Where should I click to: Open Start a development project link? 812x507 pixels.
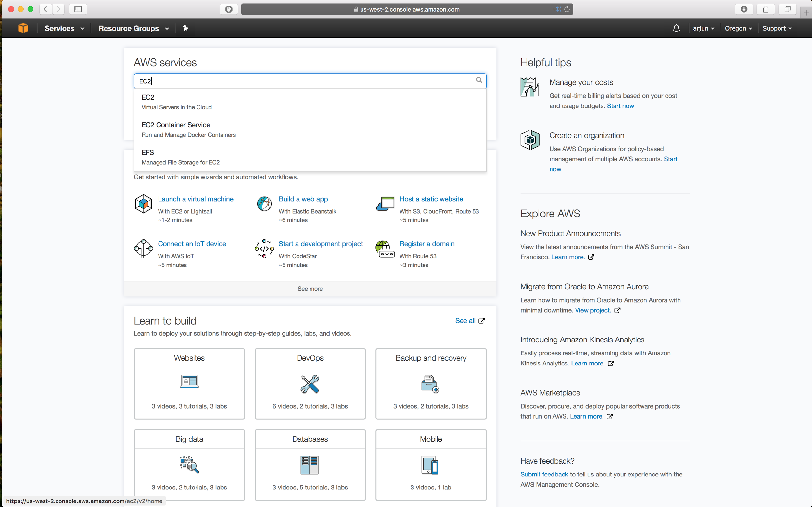(x=321, y=244)
